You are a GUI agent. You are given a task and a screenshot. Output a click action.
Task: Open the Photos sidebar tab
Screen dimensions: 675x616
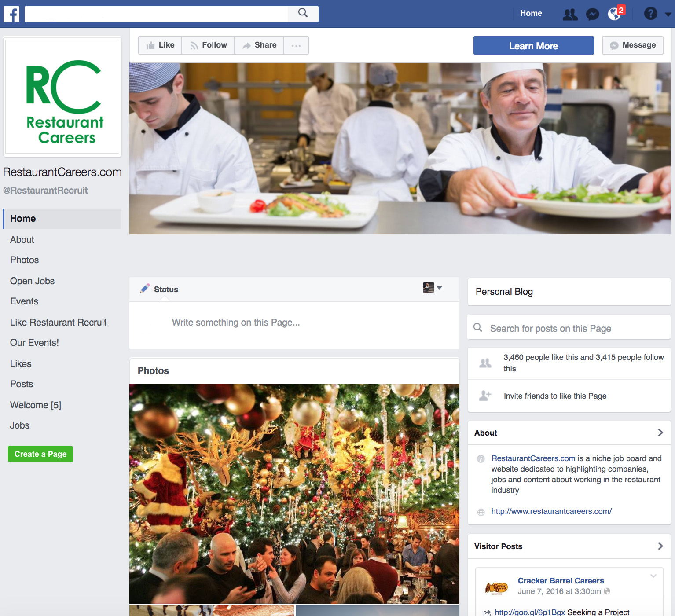pos(24,260)
